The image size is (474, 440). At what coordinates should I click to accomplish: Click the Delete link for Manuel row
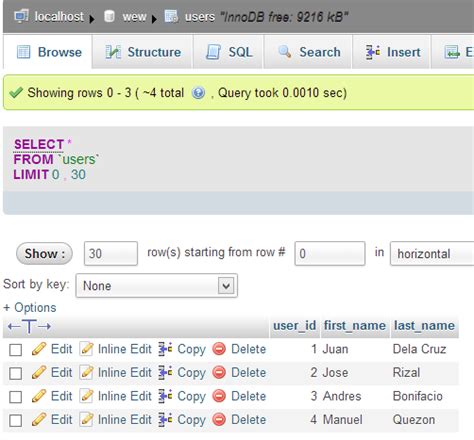249,419
